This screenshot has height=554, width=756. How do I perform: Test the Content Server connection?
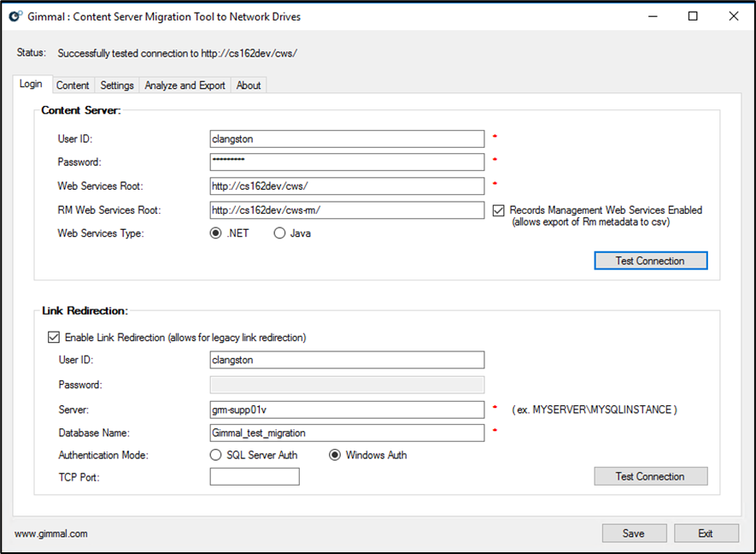coord(650,261)
